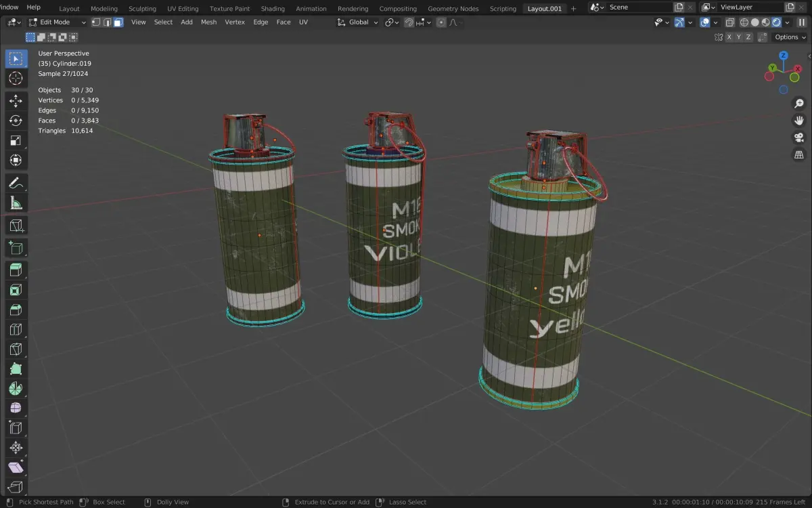Viewport: 812px width, 508px height.
Task: Pick the Smooth vertices tool
Action: point(16,408)
